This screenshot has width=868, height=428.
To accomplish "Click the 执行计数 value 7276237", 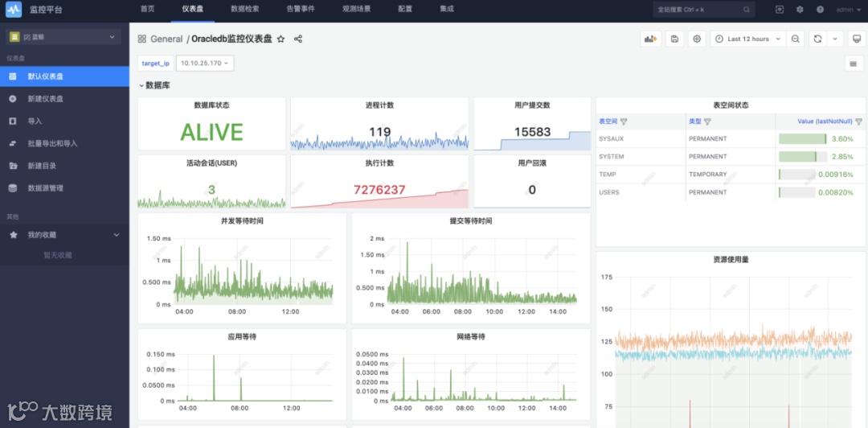I will pos(379,190).
